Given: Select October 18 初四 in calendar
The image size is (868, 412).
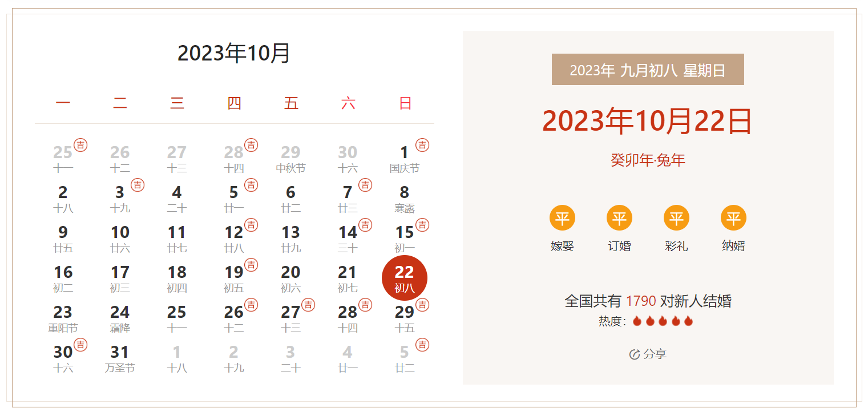Looking at the screenshot, I should (177, 278).
